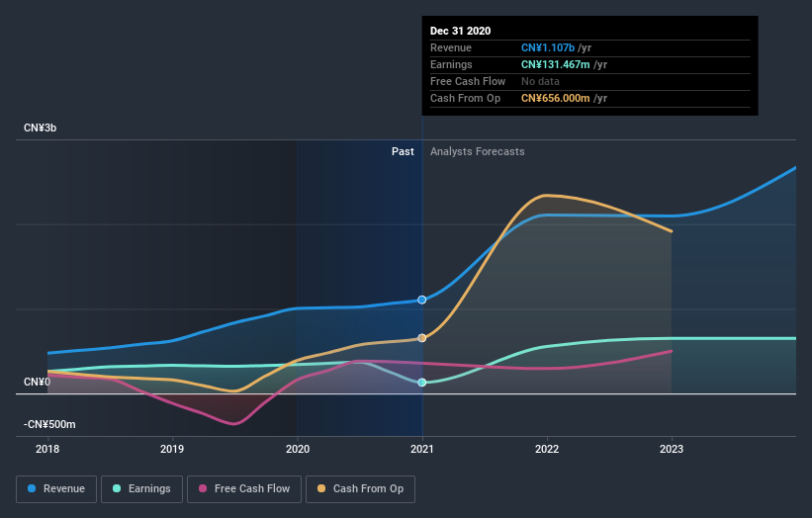812x518 pixels.
Task: Click the 2021 x-axis label
Action: (422, 449)
